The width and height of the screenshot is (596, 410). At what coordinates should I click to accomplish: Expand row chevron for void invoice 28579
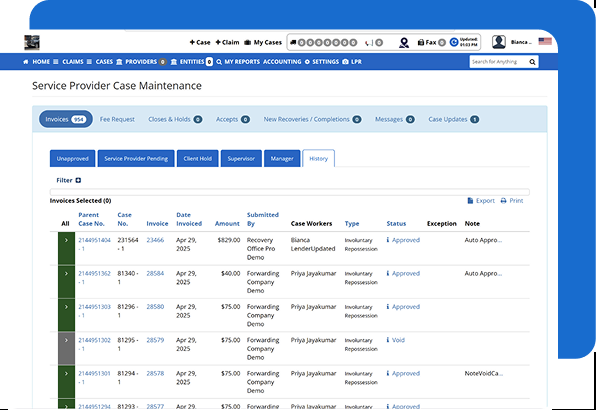pos(66,340)
